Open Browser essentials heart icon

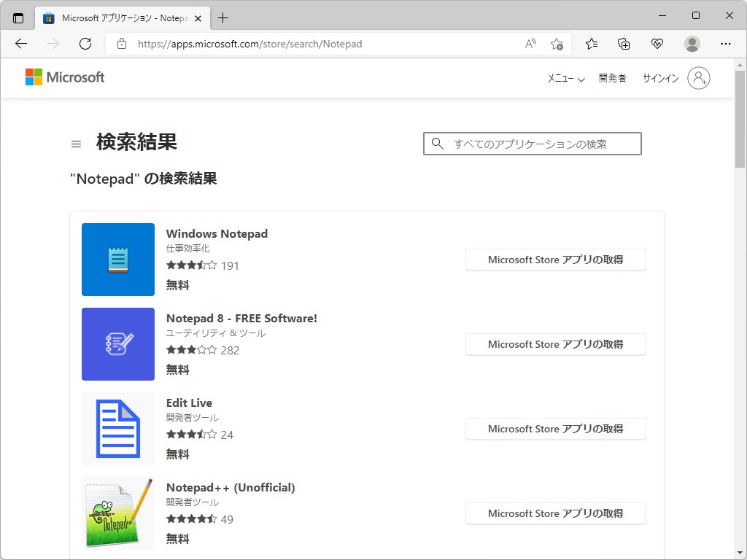point(657,44)
